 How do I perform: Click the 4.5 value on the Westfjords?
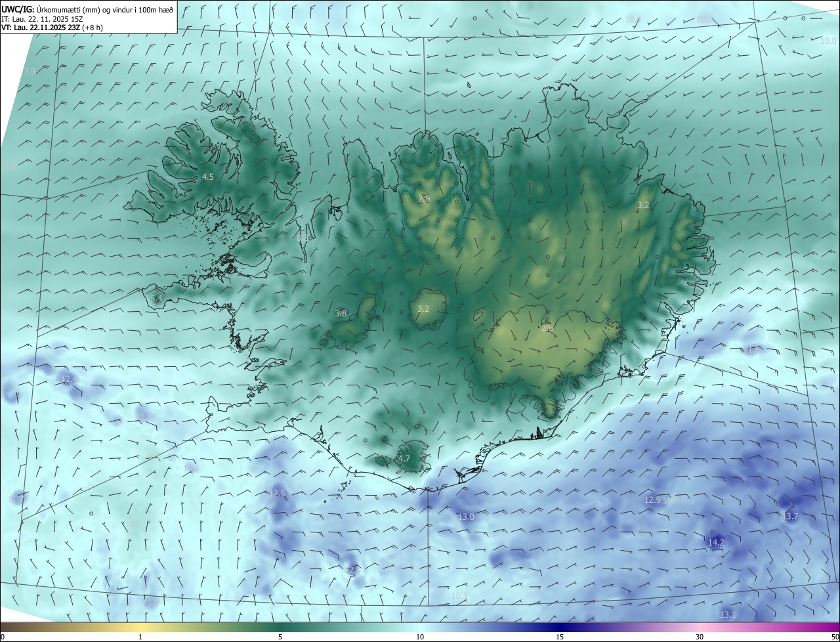(208, 177)
